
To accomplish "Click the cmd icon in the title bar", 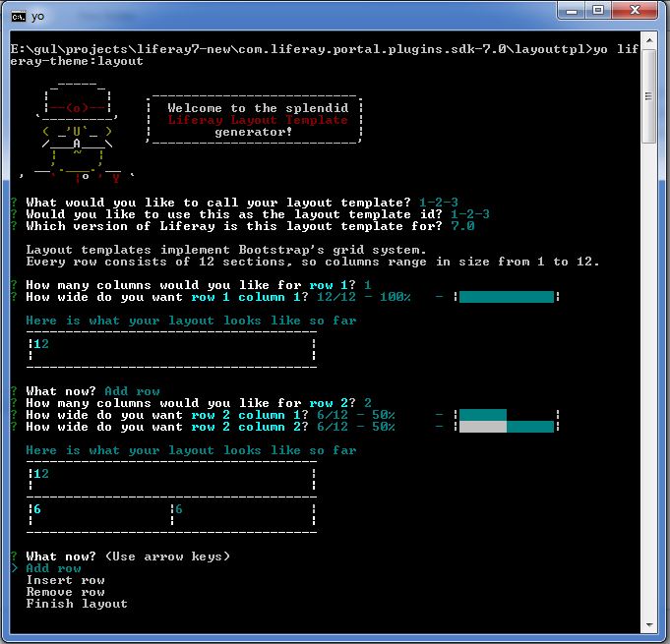I will tap(19, 17).
